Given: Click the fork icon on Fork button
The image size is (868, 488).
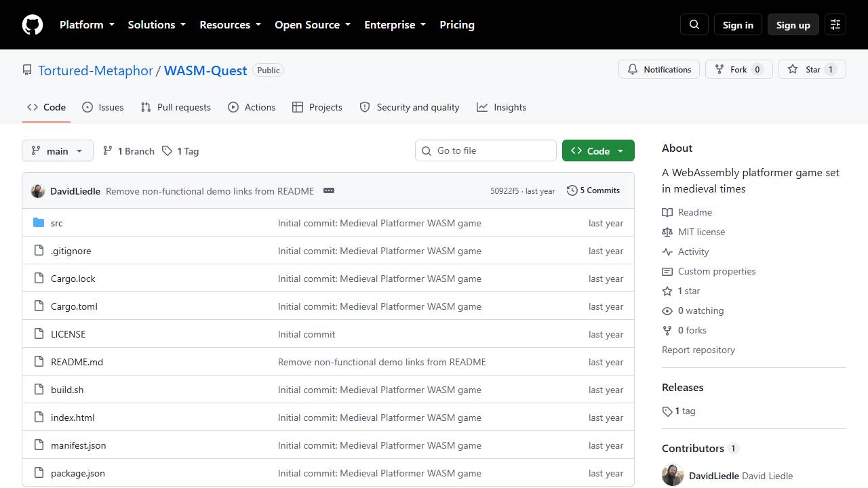Looking at the screenshot, I should point(719,69).
